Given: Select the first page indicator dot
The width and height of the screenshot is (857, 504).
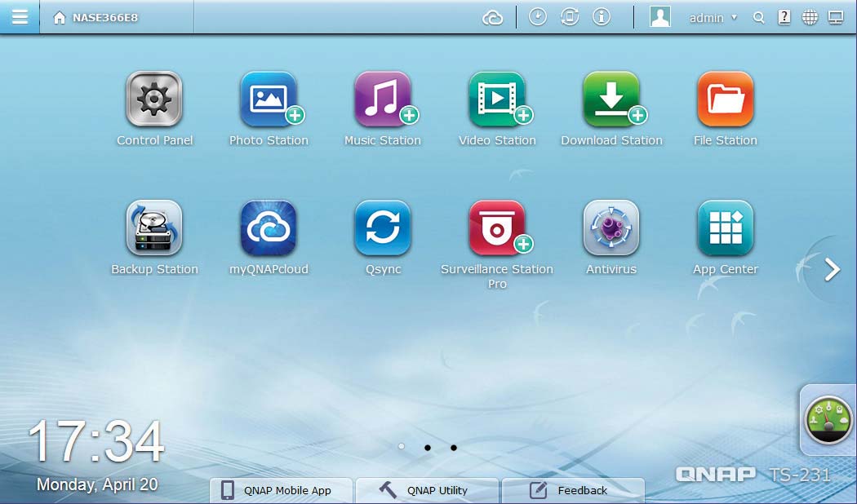Looking at the screenshot, I should [402, 447].
